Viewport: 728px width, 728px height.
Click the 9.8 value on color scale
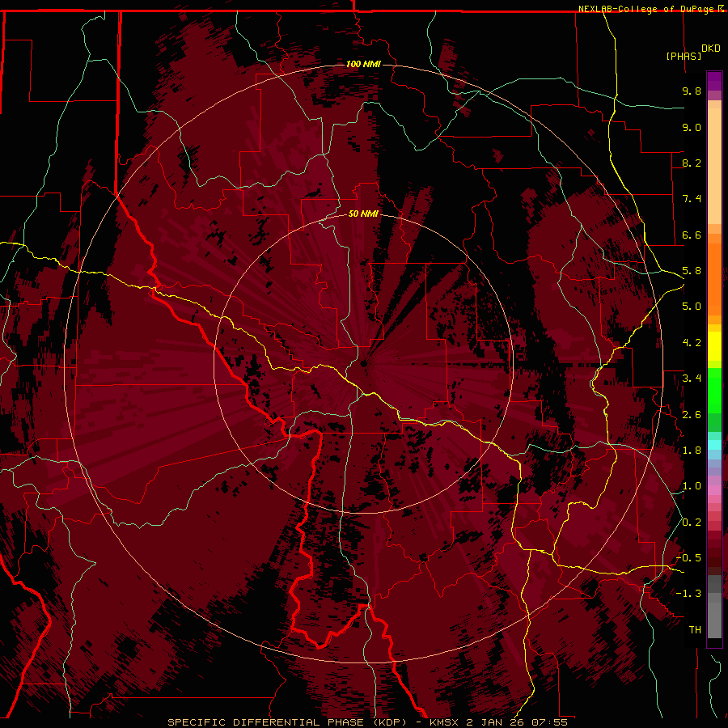(692, 91)
